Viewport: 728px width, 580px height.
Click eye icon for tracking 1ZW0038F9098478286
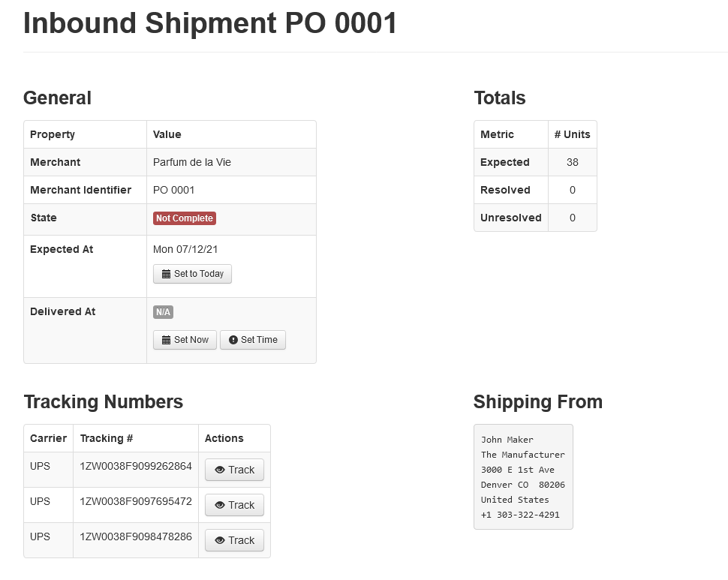pyautogui.click(x=220, y=541)
